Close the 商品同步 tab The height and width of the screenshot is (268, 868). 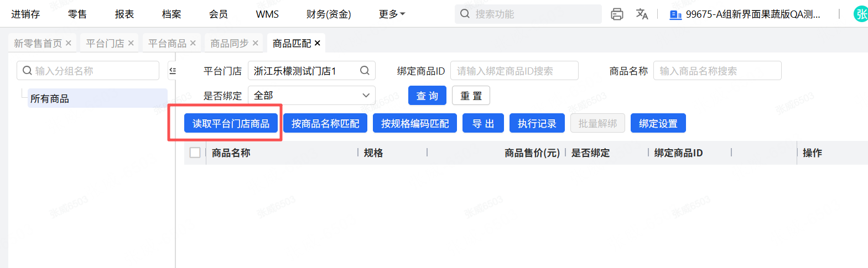[x=256, y=43]
